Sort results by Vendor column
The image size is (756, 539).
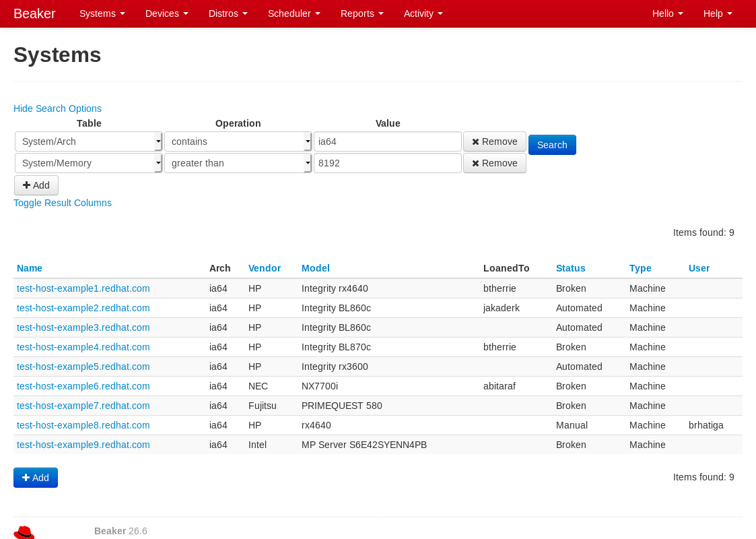point(264,268)
